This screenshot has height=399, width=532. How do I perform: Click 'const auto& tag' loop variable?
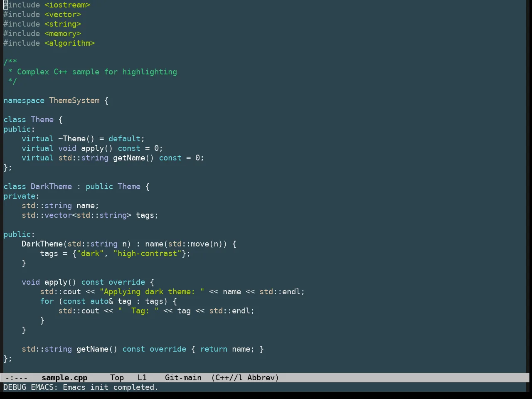coord(97,301)
